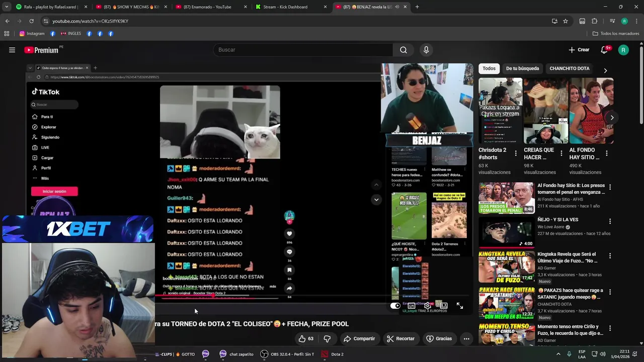Open the AD Gamer channel under Kingteka video
Image resolution: width=644 pixels, height=362 pixels.
pos(546,268)
